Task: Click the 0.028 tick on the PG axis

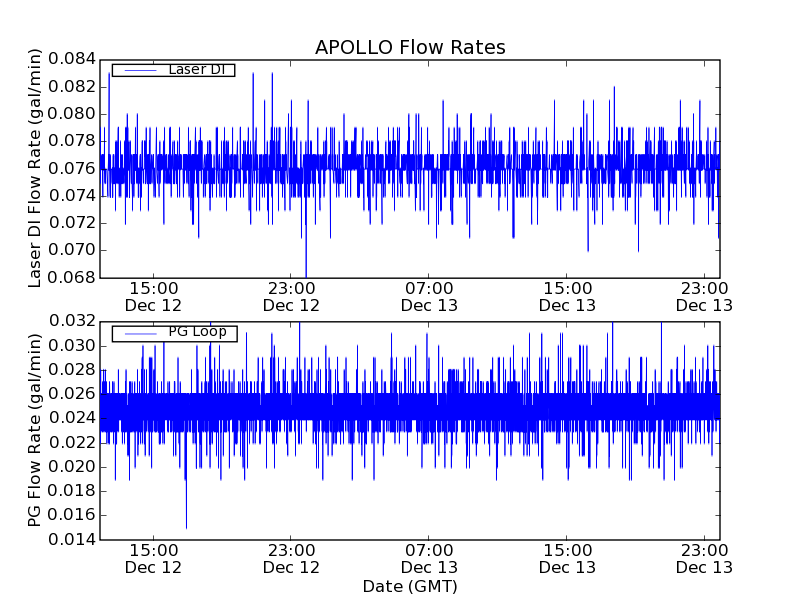Action: click(x=72, y=370)
